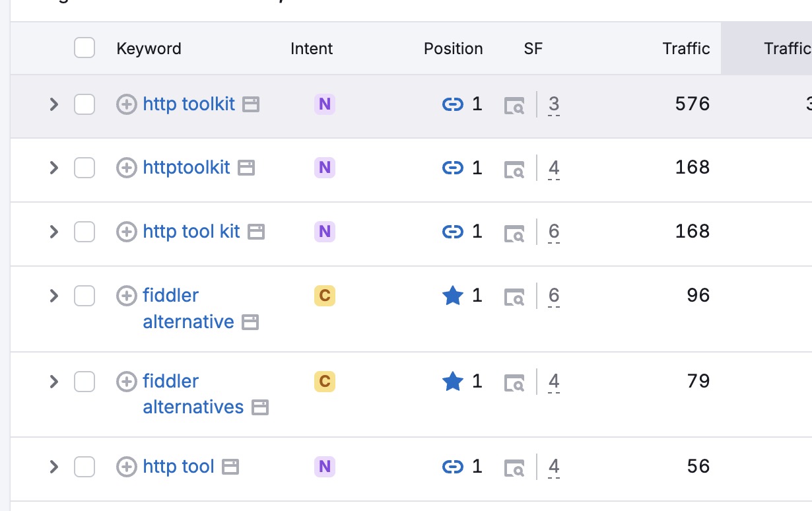The image size is (812, 511).
Task: Toggle select-all checkbox in table header
Action: [85, 48]
